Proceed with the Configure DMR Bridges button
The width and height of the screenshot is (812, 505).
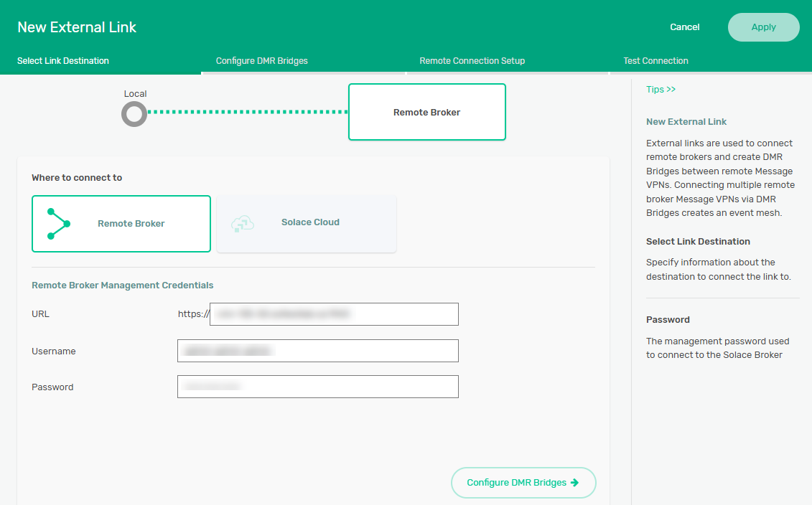(523, 483)
